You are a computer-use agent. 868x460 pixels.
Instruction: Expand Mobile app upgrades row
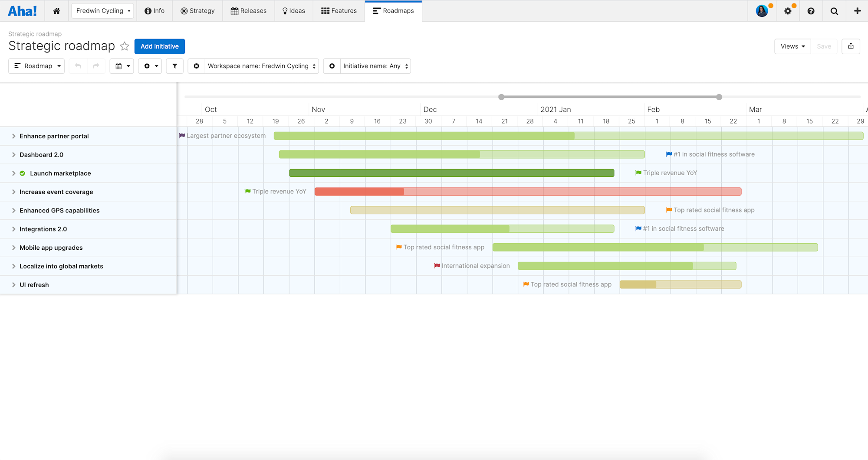[x=14, y=248]
